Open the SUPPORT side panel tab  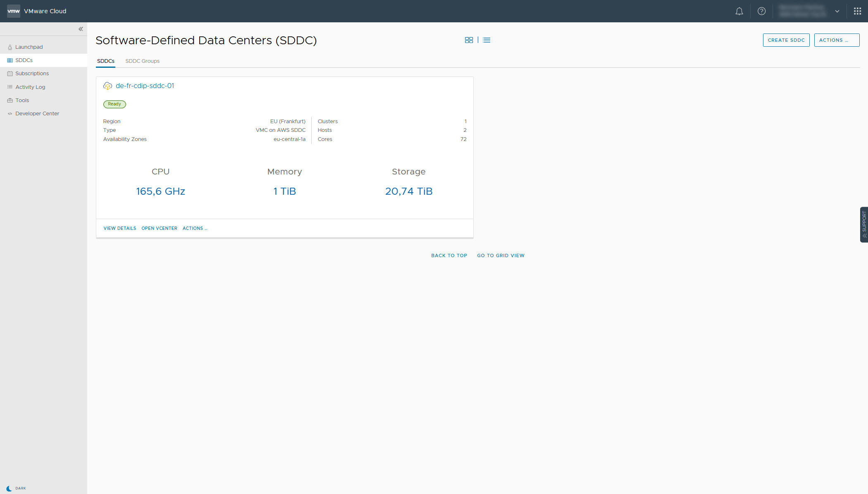click(x=864, y=224)
